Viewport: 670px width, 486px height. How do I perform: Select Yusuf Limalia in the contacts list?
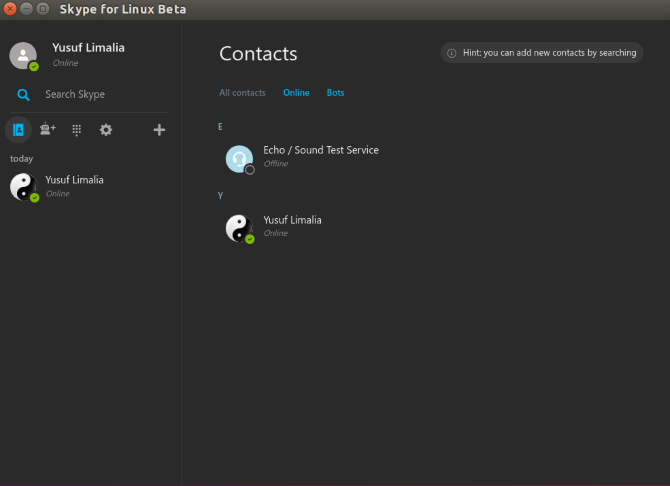[x=274, y=228]
